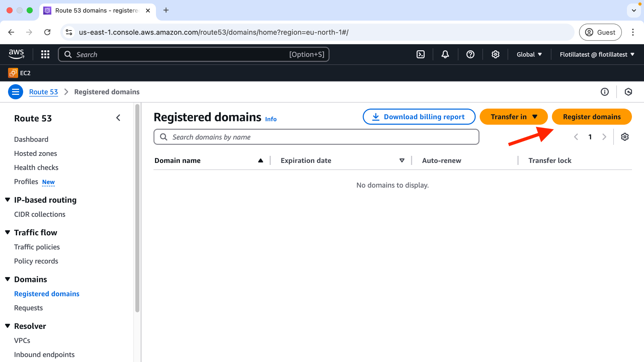The image size is (644, 362).
Task: Expand the Transfer in dropdown
Action: tap(514, 117)
